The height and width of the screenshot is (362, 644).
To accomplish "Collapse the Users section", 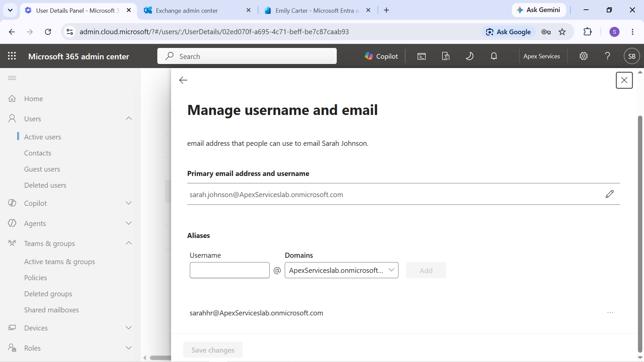I will pos(129,119).
